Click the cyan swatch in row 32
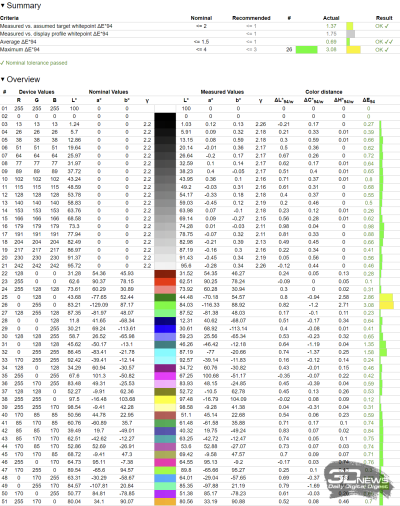The height and width of the screenshot is (506, 400). click(165, 352)
